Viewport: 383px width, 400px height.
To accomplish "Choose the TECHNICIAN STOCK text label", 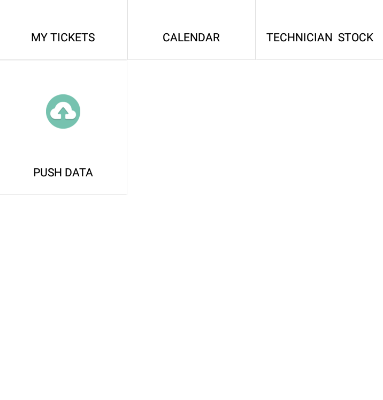I will point(320,37).
